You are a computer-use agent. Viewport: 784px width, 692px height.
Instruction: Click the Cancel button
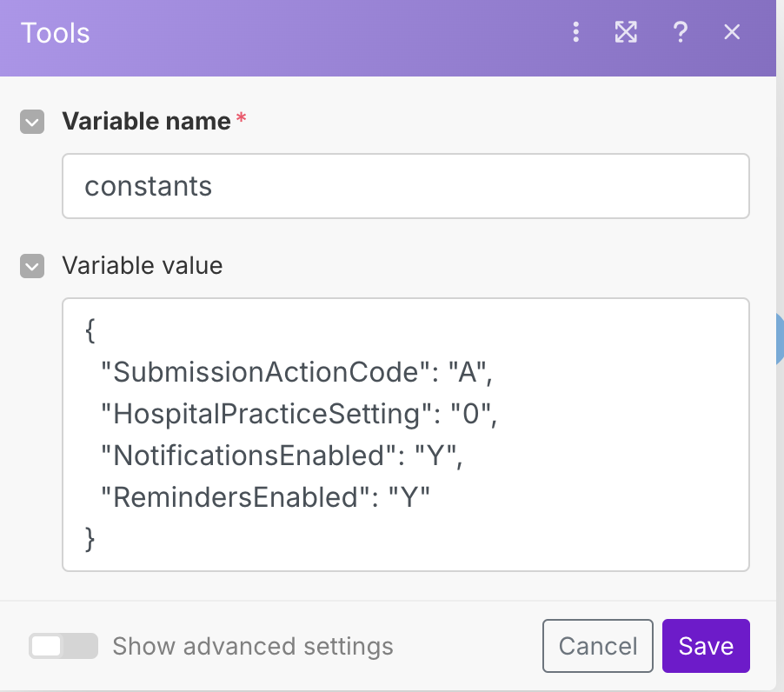[597, 646]
